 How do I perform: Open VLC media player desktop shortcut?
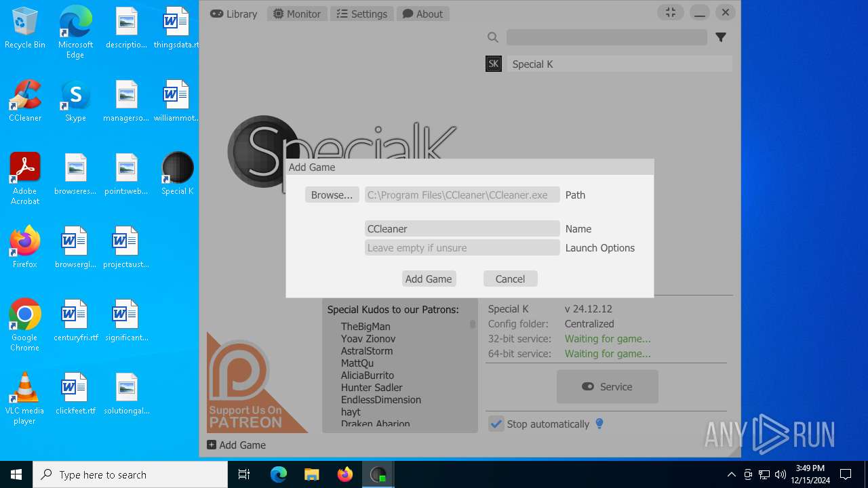[x=25, y=398]
